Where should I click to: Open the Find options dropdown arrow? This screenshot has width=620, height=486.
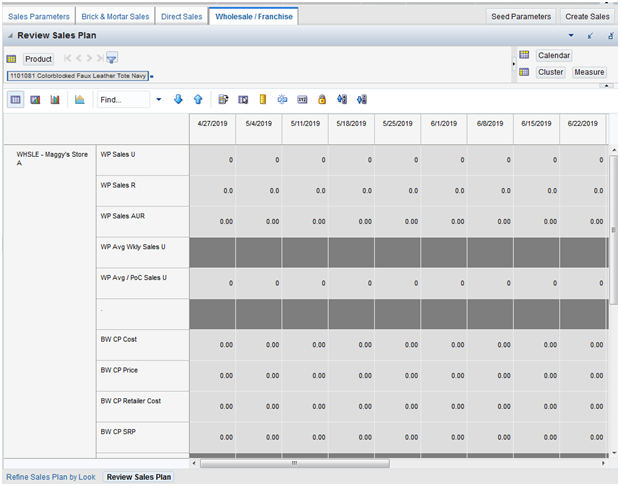[159, 99]
